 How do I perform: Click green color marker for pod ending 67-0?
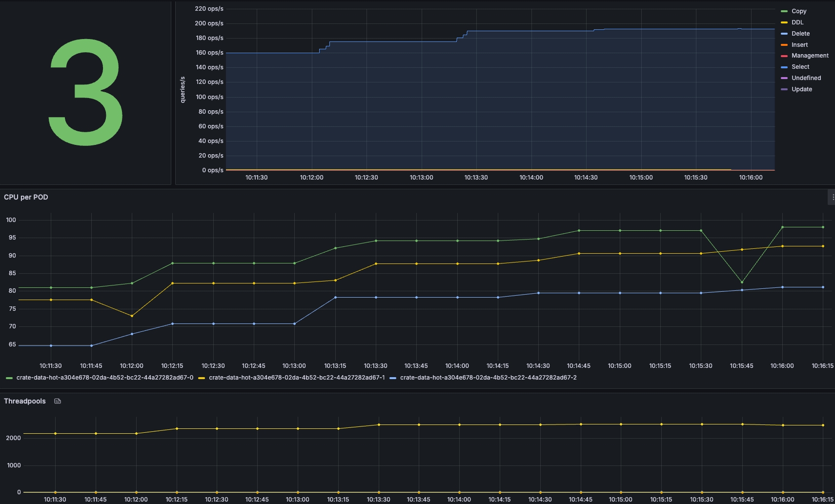point(9,378)
